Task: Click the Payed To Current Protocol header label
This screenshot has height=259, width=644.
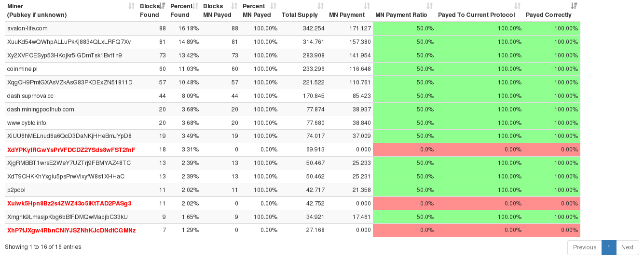Action: click(476, 15)
